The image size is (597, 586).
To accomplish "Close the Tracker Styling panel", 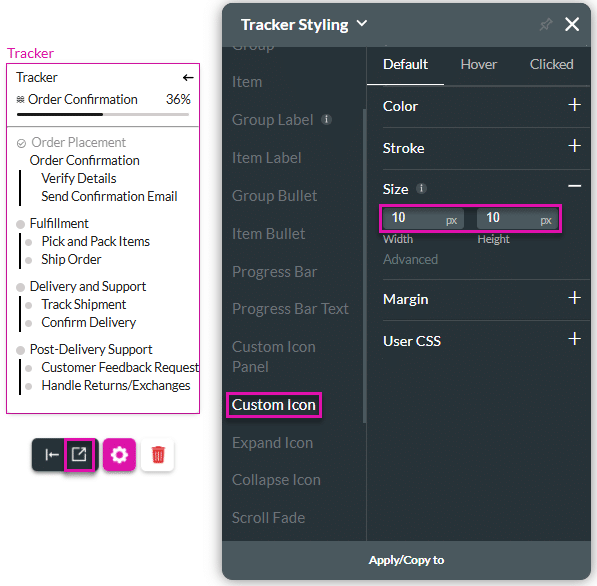I will pyautogui.click(x=572, y=24).
